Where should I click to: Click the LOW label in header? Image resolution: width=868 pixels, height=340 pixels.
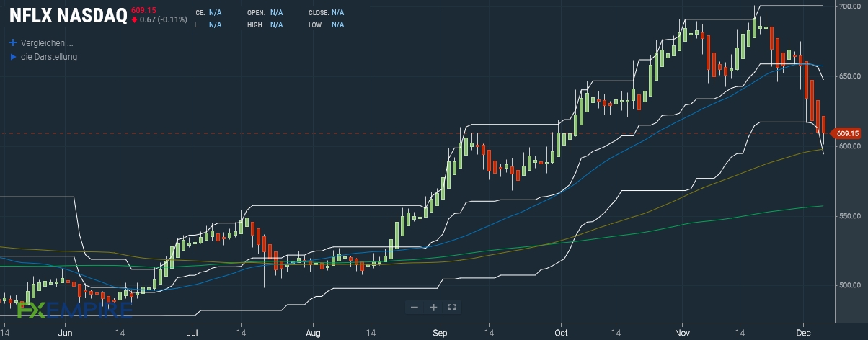[x=315, y=24]
